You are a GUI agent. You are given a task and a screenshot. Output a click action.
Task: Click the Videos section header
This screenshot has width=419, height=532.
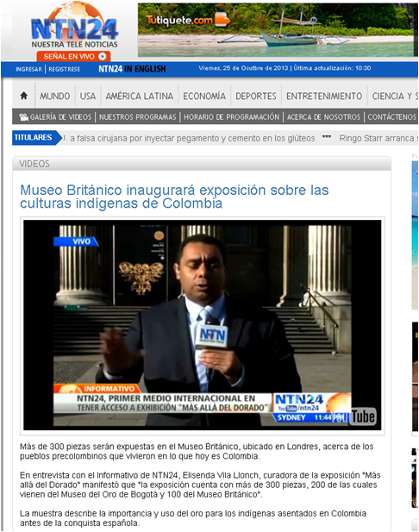[202, 164]
